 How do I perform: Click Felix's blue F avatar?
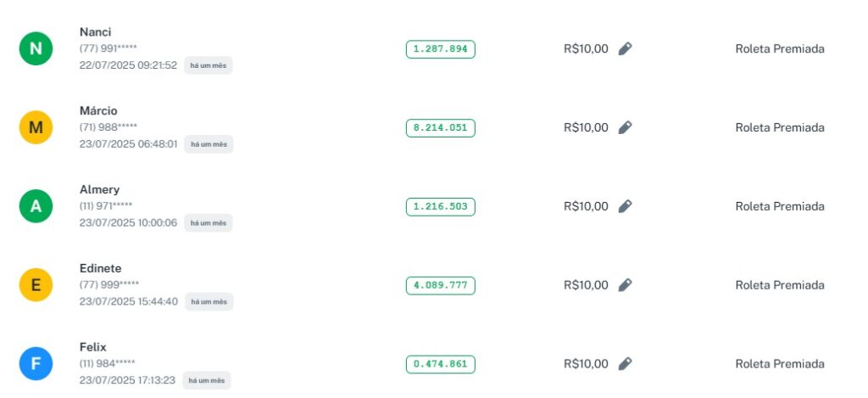coord(36,364)
